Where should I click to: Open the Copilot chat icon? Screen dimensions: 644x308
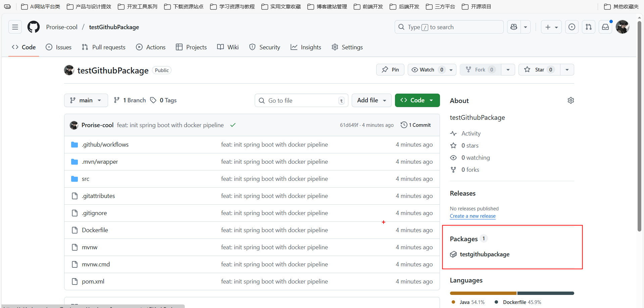tap(514, 27)
